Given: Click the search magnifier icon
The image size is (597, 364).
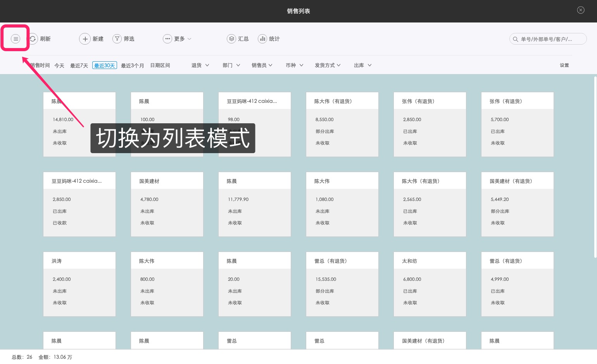Looking at the screenshot, I should click(516, 39).
